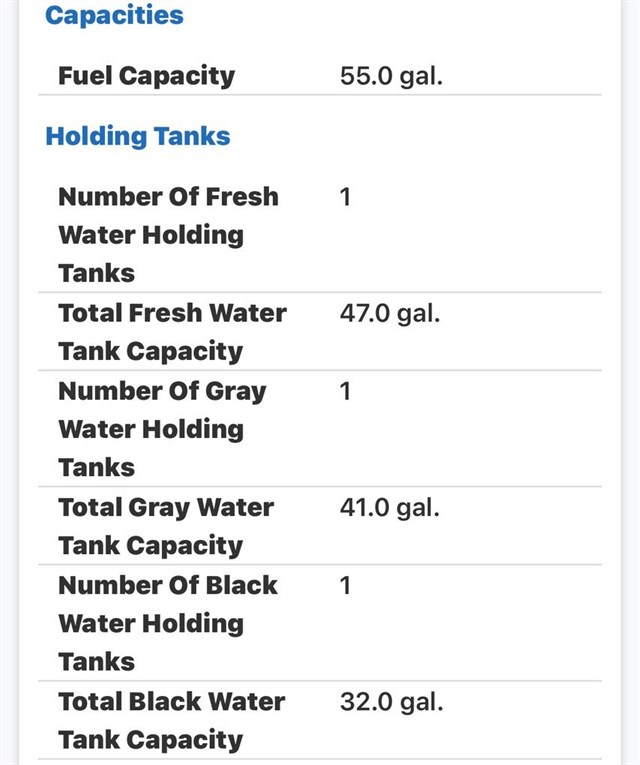640x765 pixels.
Task: Click the gray water tank count value 1
Action: [x=345, y=391]
